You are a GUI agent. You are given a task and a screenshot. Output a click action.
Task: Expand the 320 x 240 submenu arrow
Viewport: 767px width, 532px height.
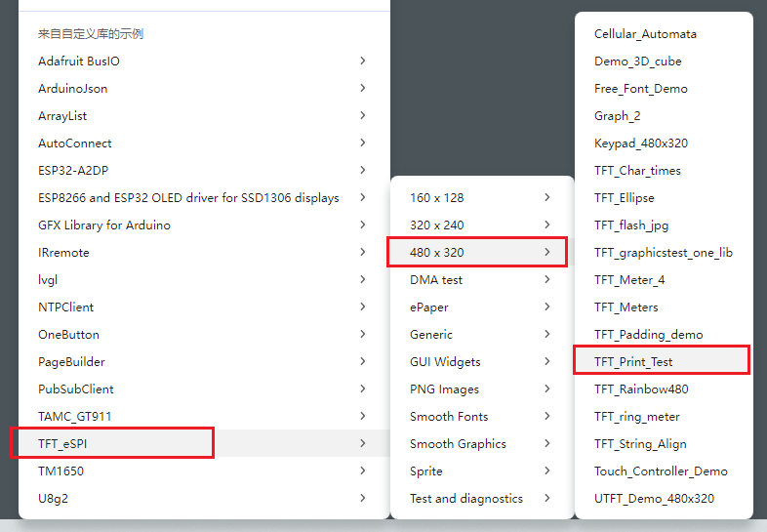coord(547,225)
